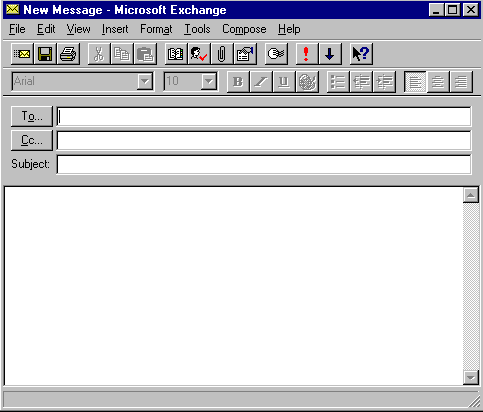Print the message using printer icon
Screen dimensions: 483x412
coord(68,54)
